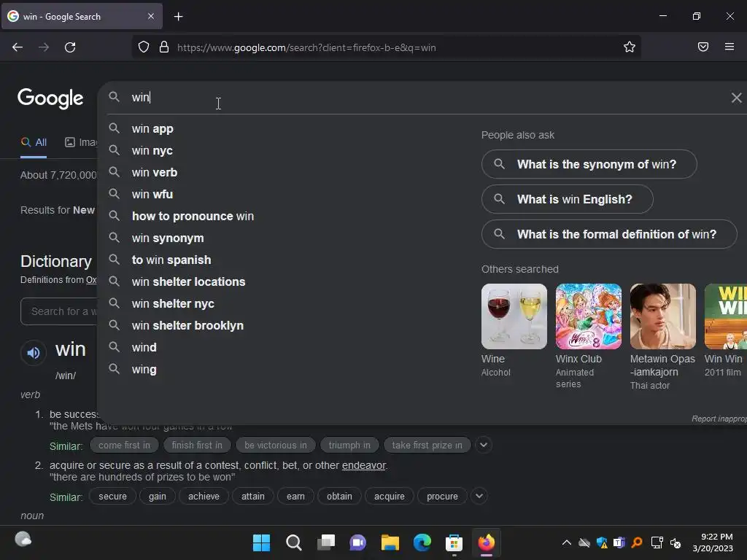Clear the search box with the X
747x560 pixels.
(x=736, y=98)
